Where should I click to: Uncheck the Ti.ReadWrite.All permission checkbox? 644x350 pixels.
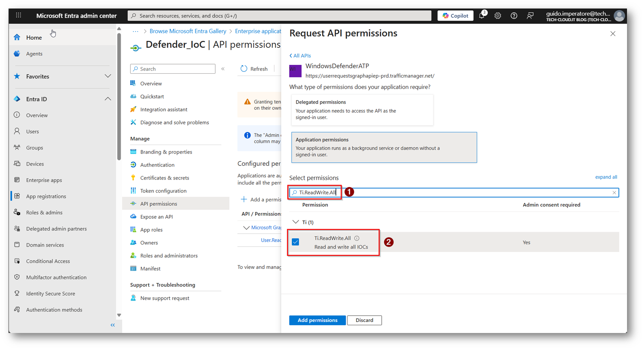click(295, 242)
